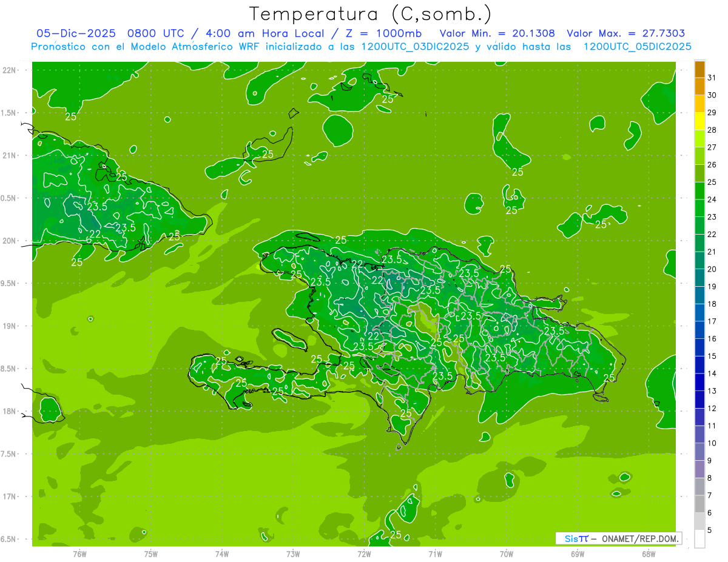The height and width of the screenshot is (562, 728).
Task: Click the '70W' longitude axis label
Action: coord(507,554)
